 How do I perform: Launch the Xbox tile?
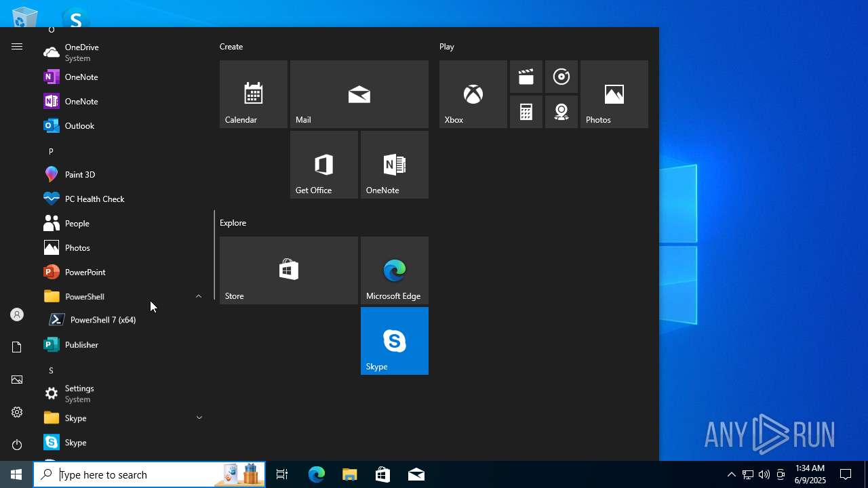[x=473, y=94]
